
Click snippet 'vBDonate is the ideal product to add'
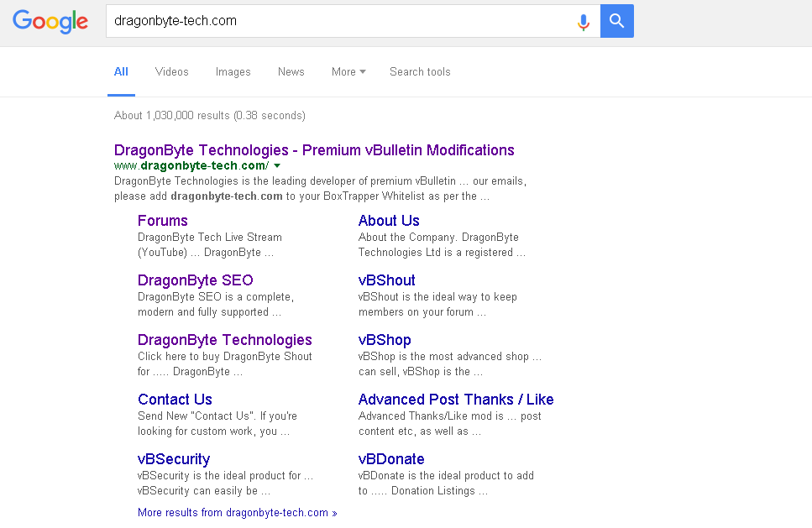446,475
